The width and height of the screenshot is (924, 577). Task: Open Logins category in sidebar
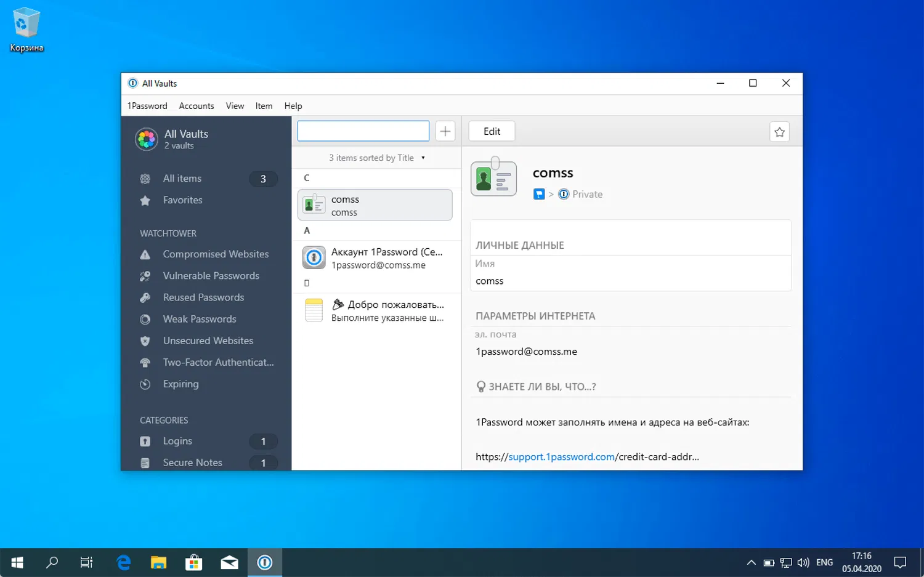click(x=177, y=441)
